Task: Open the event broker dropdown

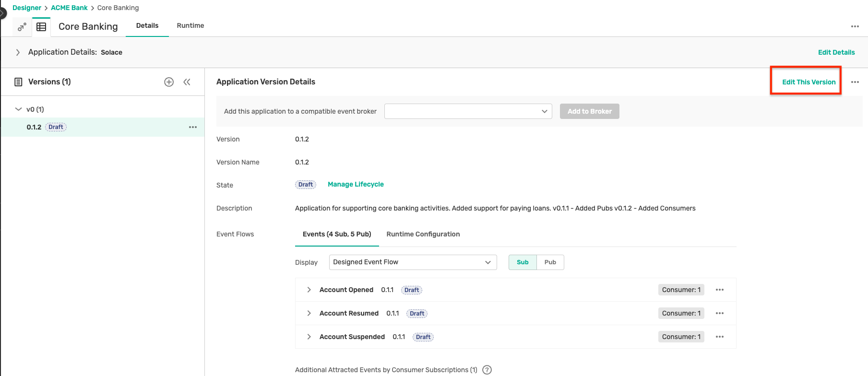Action: pos(468,111)
